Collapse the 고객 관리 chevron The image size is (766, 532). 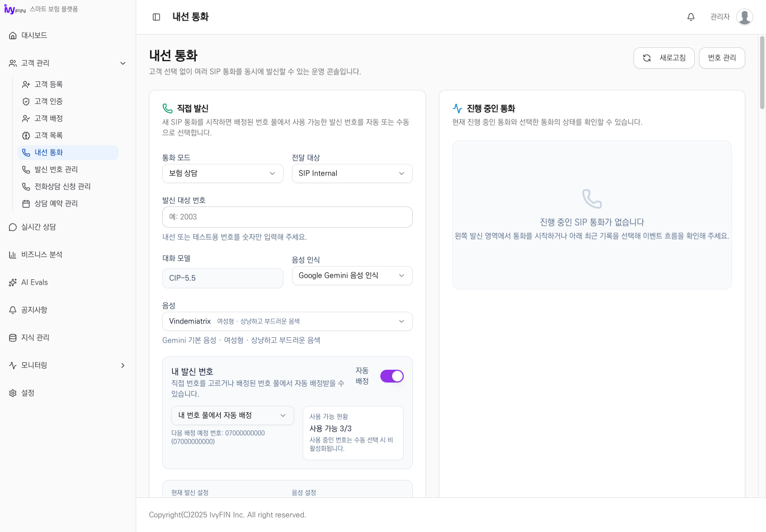123,63
